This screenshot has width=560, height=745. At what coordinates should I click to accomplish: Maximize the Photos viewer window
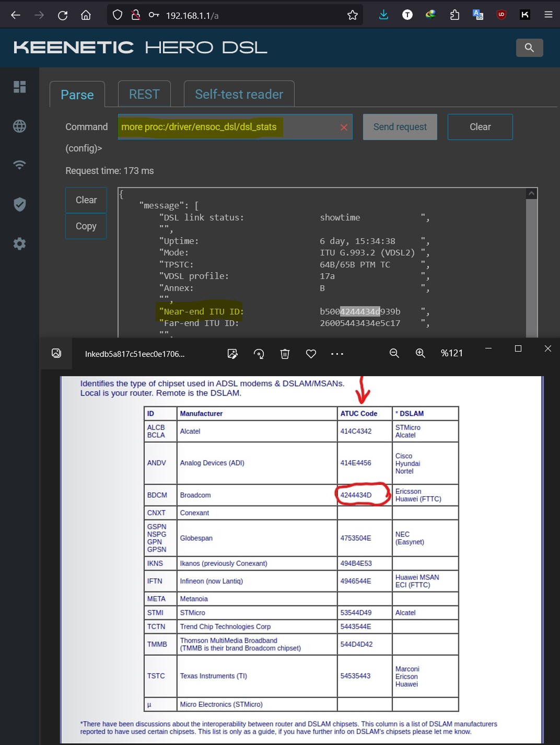pos(518,348)
